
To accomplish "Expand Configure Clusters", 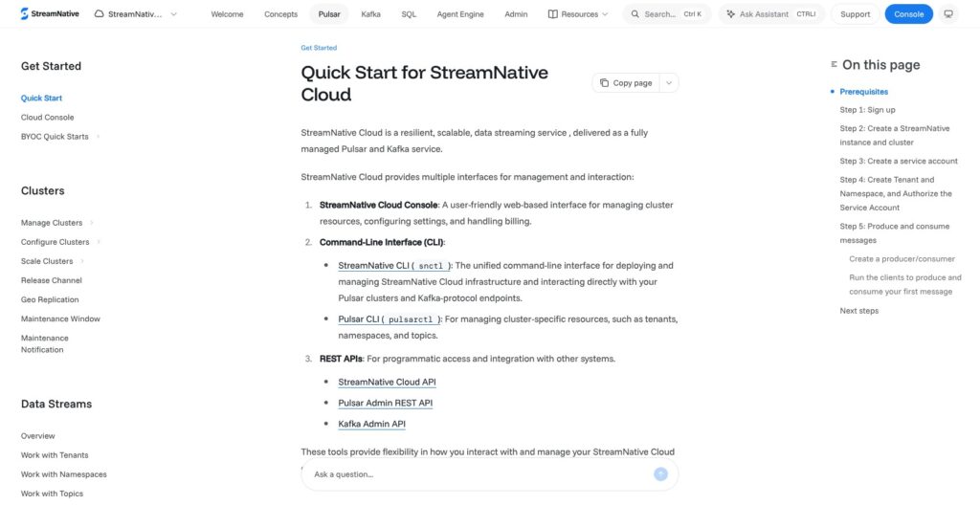I will [60, 242].
